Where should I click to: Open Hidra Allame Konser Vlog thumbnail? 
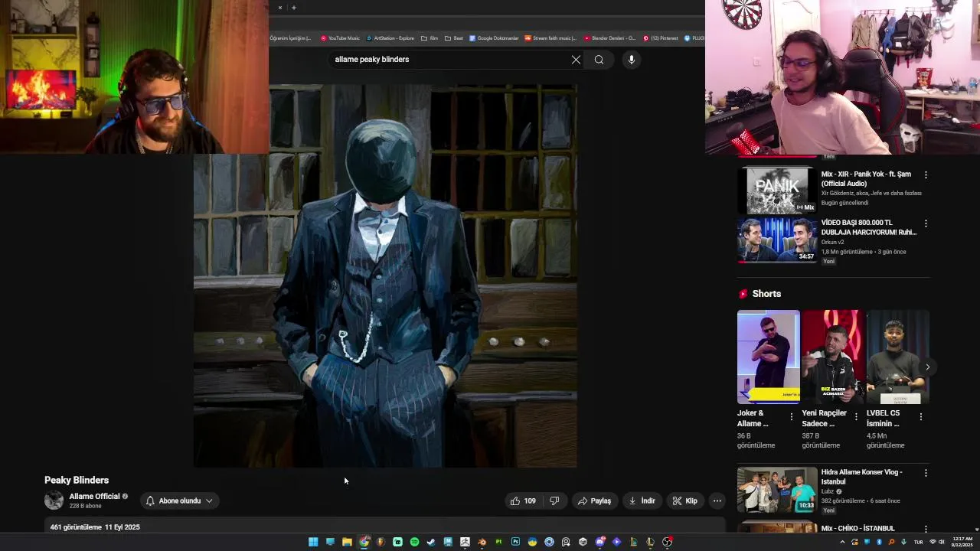[x=777, y=490]
